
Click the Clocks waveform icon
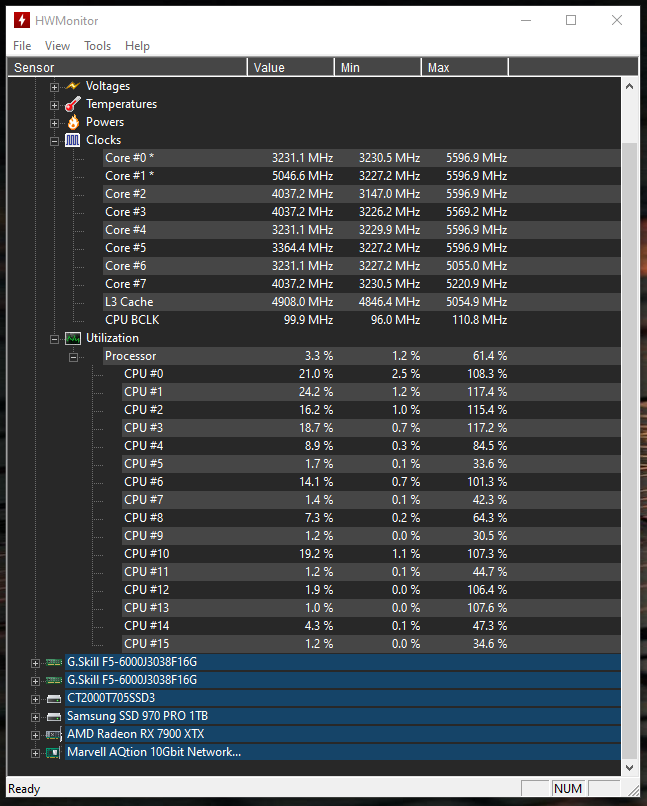(x=72, y=140)
